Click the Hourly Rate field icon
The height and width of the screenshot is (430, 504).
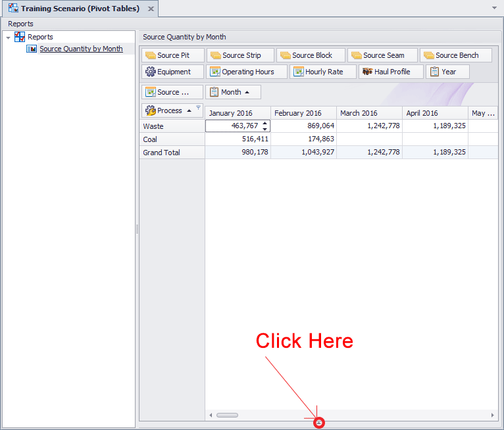(x=298, y=72)
